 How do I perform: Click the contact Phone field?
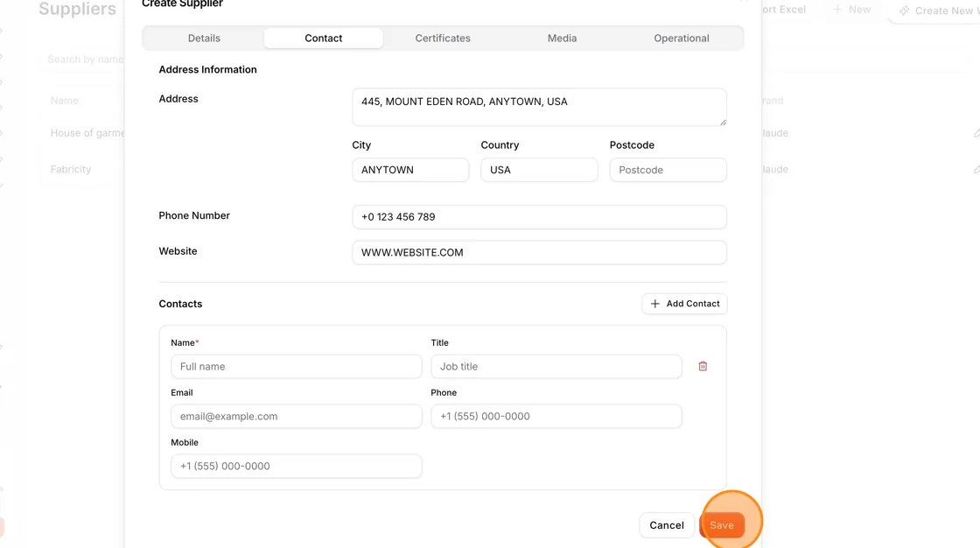point(556,417)
